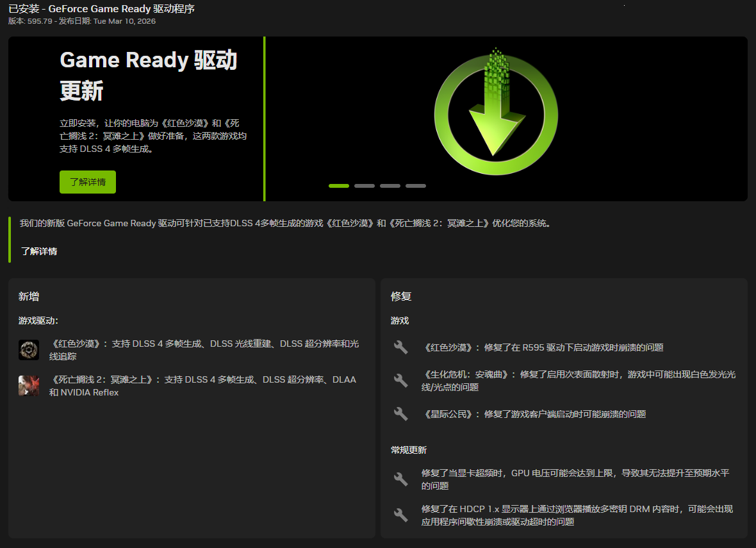Open the 了解详情 link below driver description
This screenshot has height=548, width=756.
click(x=39, y=251)
